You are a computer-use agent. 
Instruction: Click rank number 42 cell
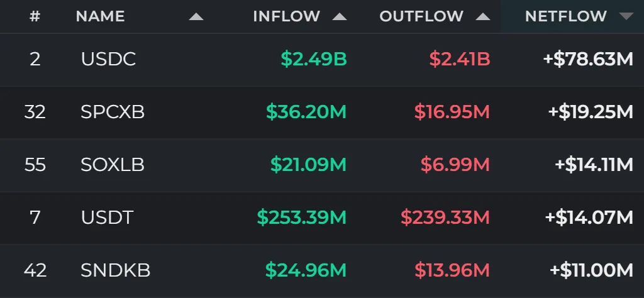point(35,270)
